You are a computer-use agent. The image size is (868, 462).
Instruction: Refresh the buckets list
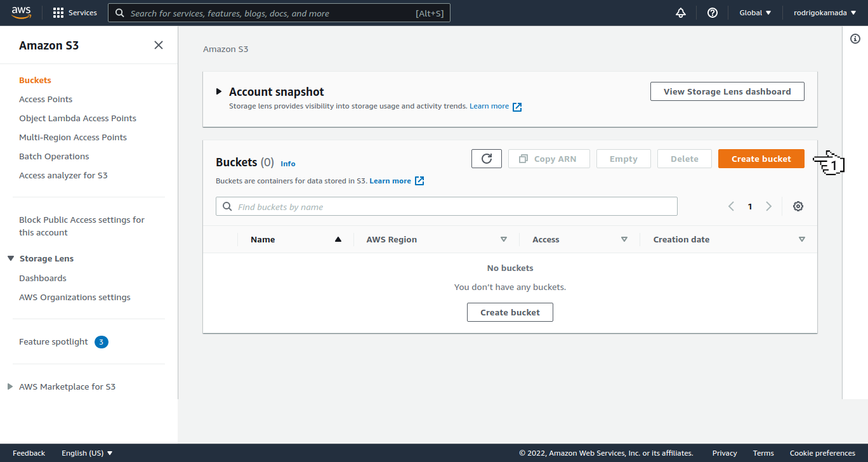tap(486, 158)
